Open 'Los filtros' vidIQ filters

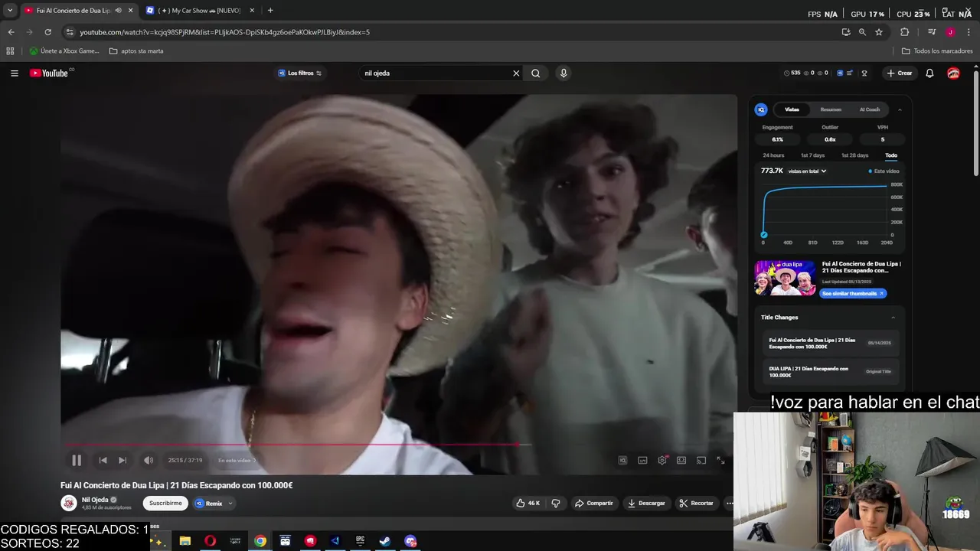pos(299,73)
